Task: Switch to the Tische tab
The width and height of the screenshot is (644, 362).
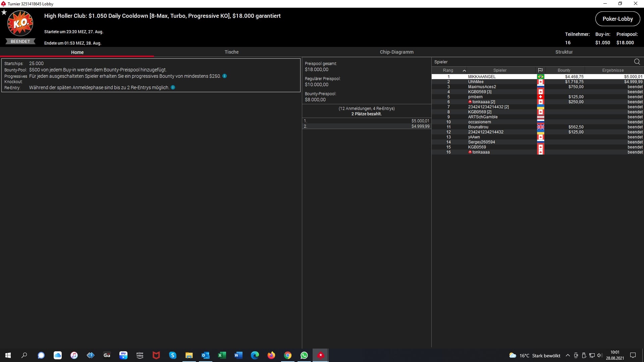Action: (231, 52)
